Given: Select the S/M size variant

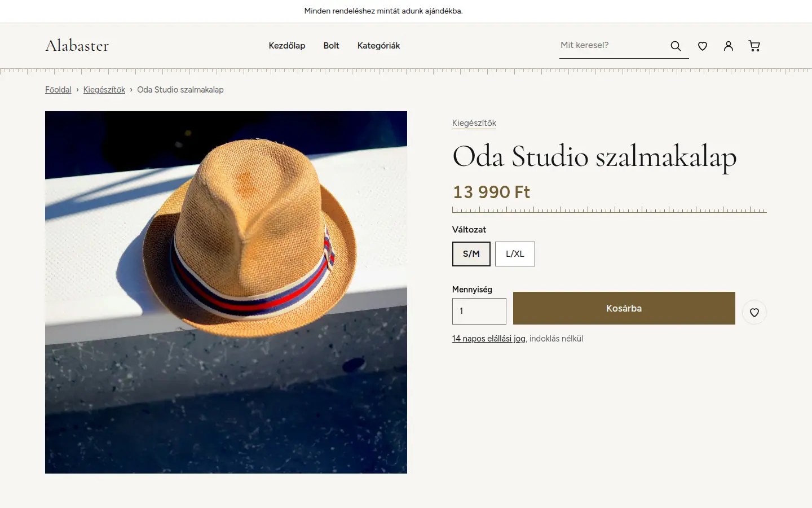Looking at the screenshot, I should 471,254.
